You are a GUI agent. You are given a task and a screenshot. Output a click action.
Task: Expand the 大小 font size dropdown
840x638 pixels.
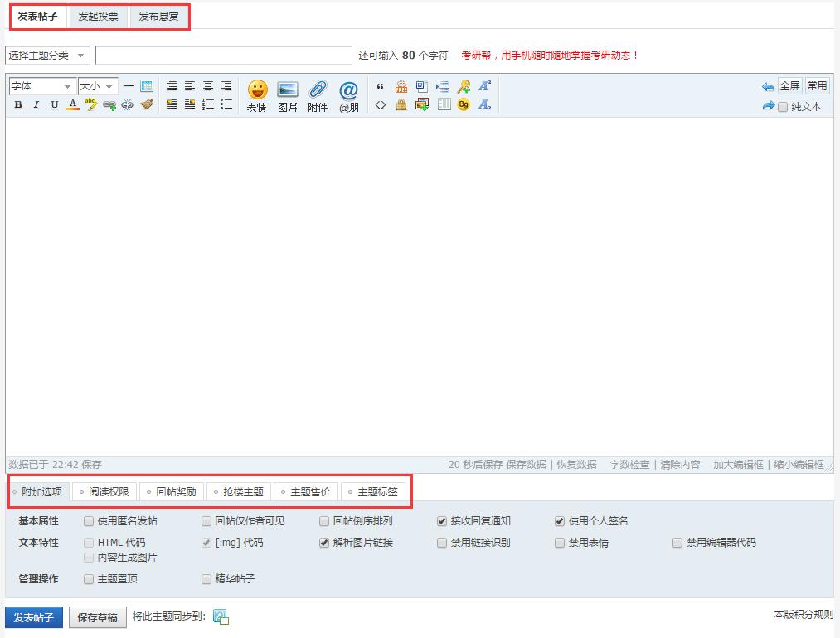[97, 86]
